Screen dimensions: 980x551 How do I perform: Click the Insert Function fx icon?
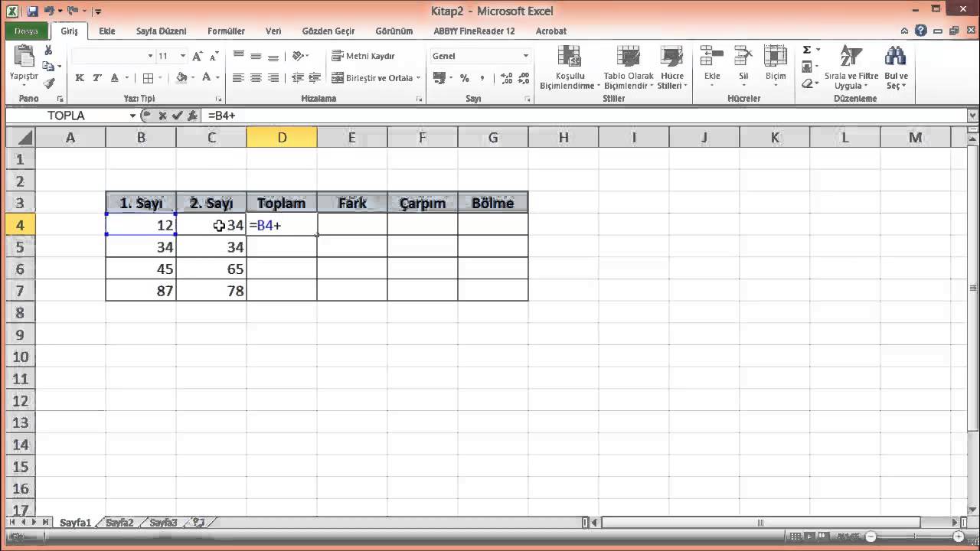click(192, 116)
